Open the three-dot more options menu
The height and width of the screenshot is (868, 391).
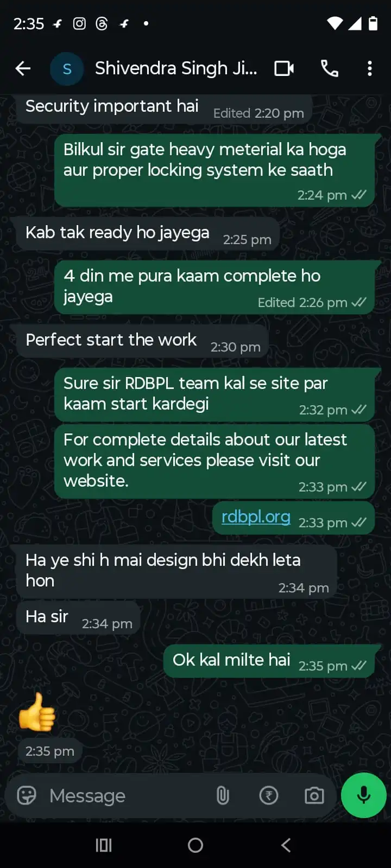point(370,68)
